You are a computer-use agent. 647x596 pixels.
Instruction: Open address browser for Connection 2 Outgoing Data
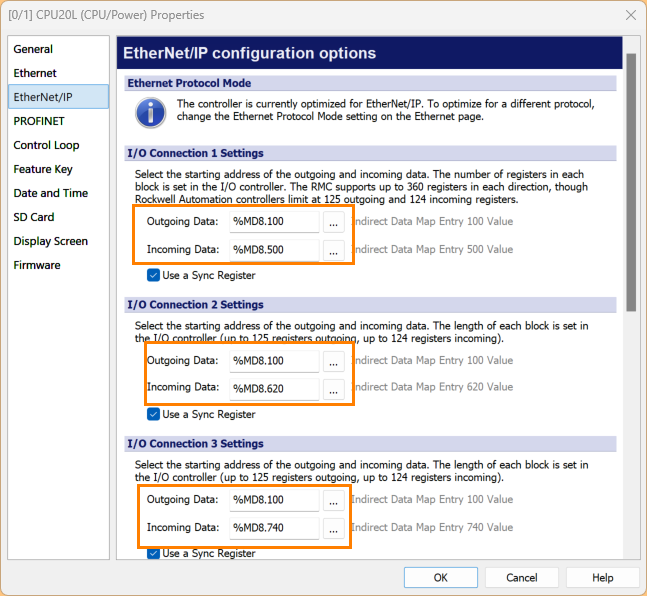(334, 361)
